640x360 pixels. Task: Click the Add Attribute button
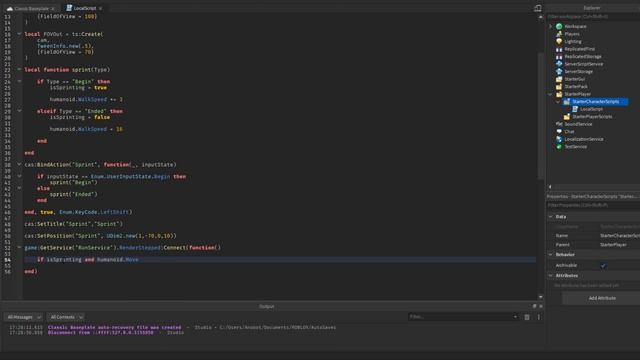point(602,298)
